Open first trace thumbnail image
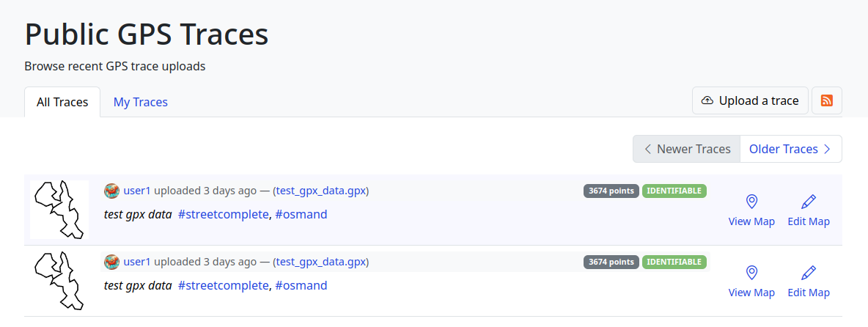The image size is (868, 327). pos(59,210)
